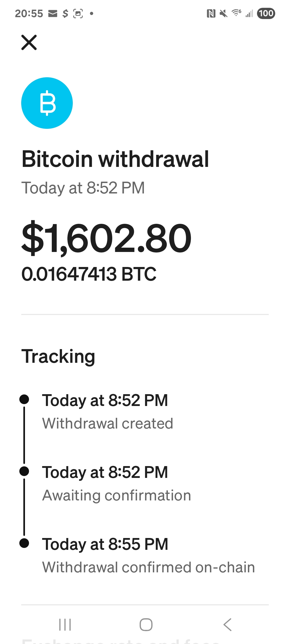
Task: Tap the Bitcoin withdrawal title
Action: click(115, 159)
